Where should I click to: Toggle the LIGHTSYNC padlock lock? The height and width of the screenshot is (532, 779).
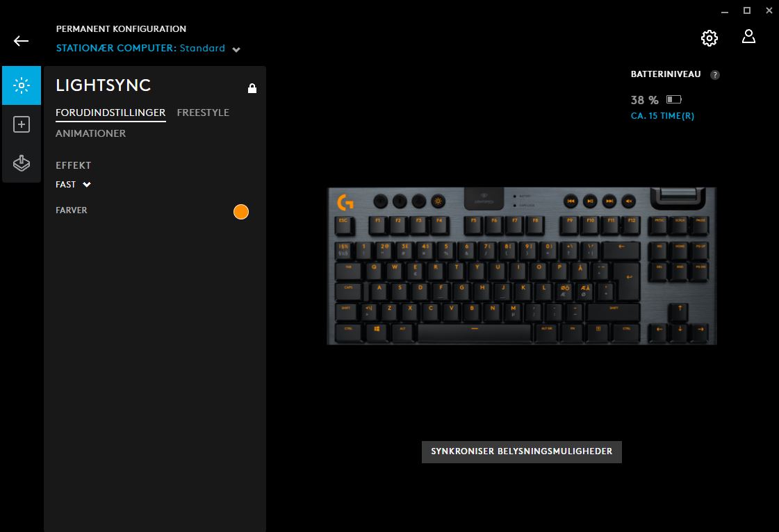coord(252,88)
